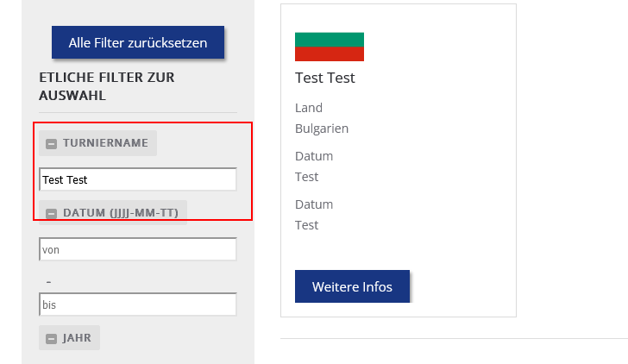Click the 'Etliche Filter zur Auswahl' heading
Screen dimensions: 628x364
107,86
